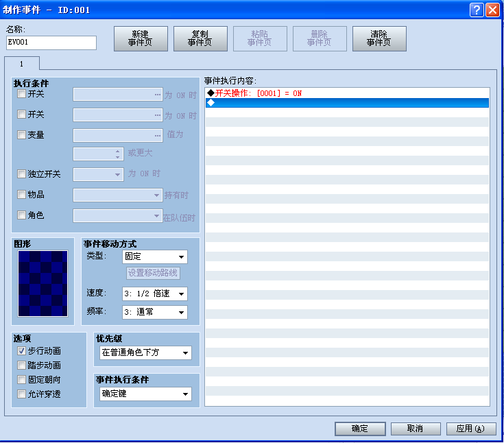Screen dimensions: 504x443
Task: Open the 优先级 dropdown 在普通角色下方
Action: (x=145, y=352)
